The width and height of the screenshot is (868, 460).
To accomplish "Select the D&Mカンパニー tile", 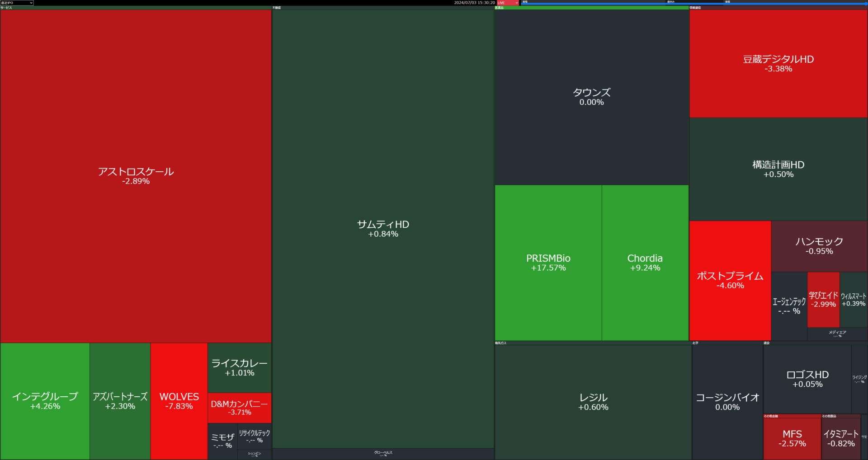I will tap(239, 408).
